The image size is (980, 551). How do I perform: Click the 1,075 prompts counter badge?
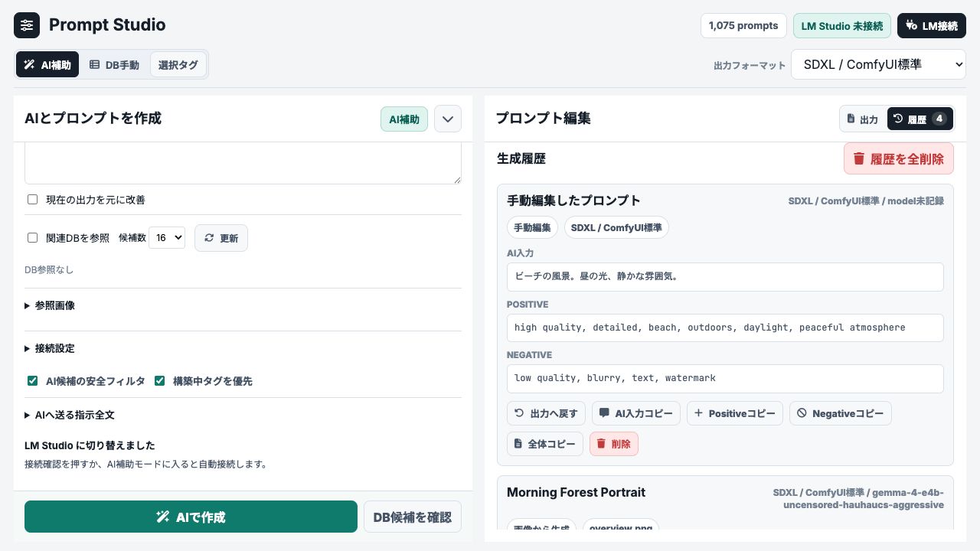[x=743, y=25]
